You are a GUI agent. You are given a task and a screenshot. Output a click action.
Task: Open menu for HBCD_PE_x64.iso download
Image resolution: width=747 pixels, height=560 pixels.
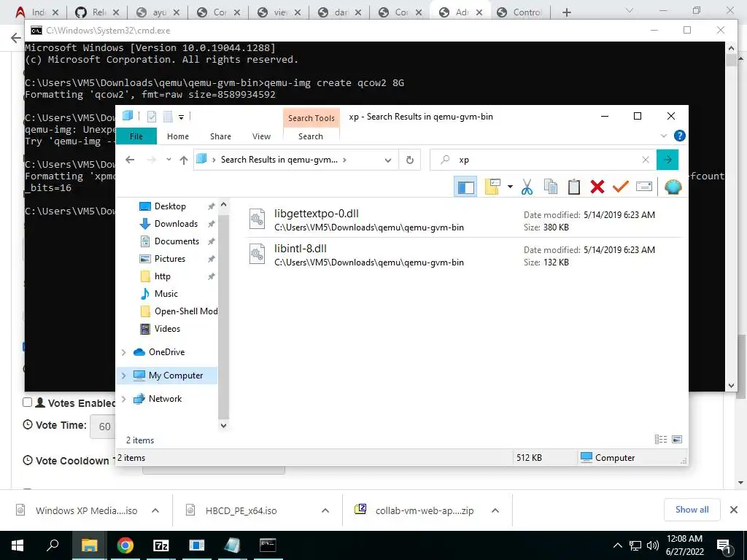point(325,510)
